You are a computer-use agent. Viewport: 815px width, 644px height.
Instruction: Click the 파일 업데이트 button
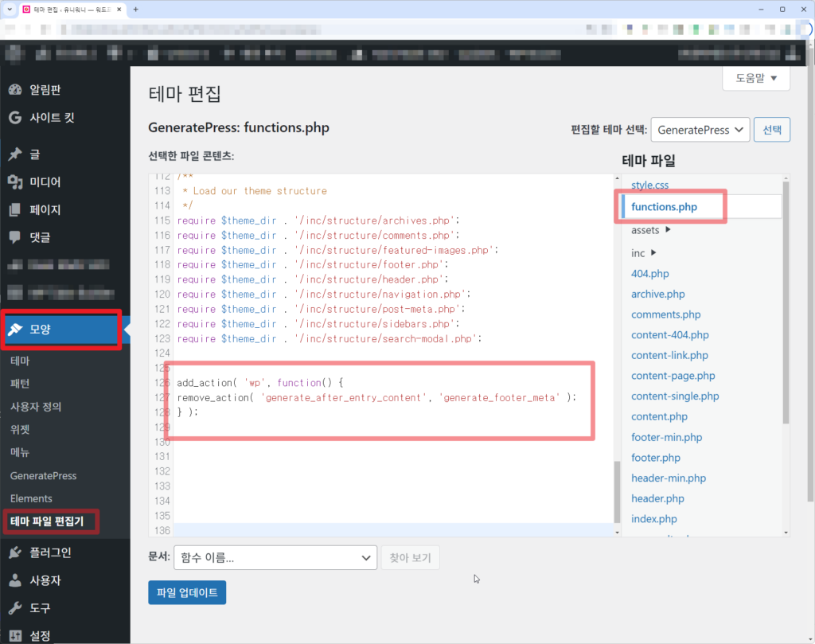(187, 592)
